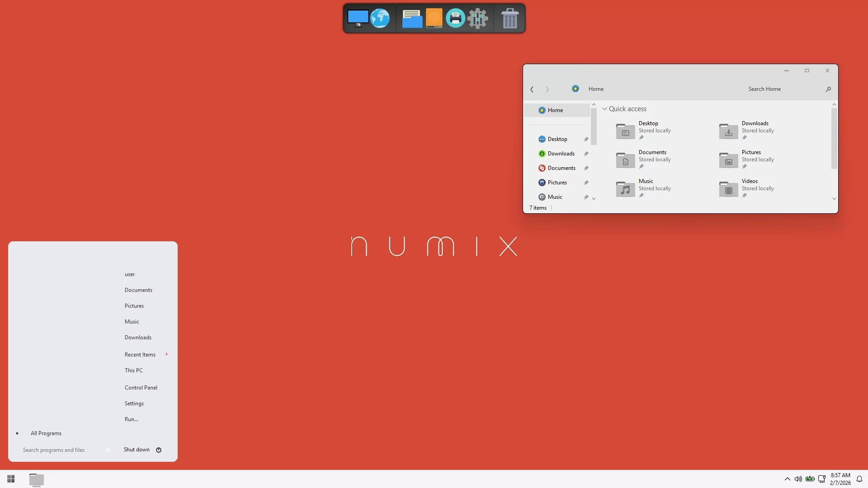The height and width of the screenshot is (488, 868).
Task: Unpin Downloads in the Explorer sidebar
Action: pos(586,154)
